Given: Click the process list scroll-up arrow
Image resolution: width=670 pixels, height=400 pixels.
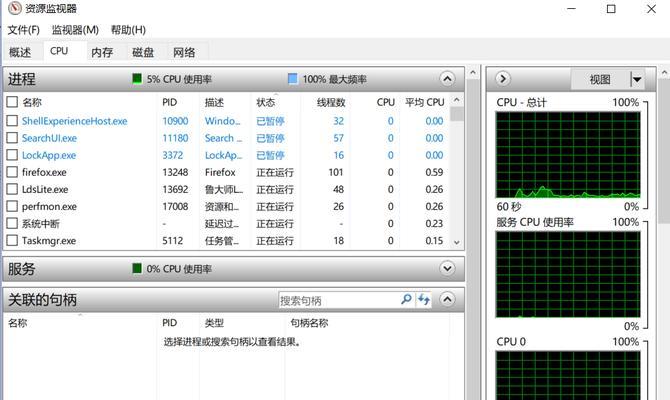Looking at the screenshot, I should (x=456, y=100).
